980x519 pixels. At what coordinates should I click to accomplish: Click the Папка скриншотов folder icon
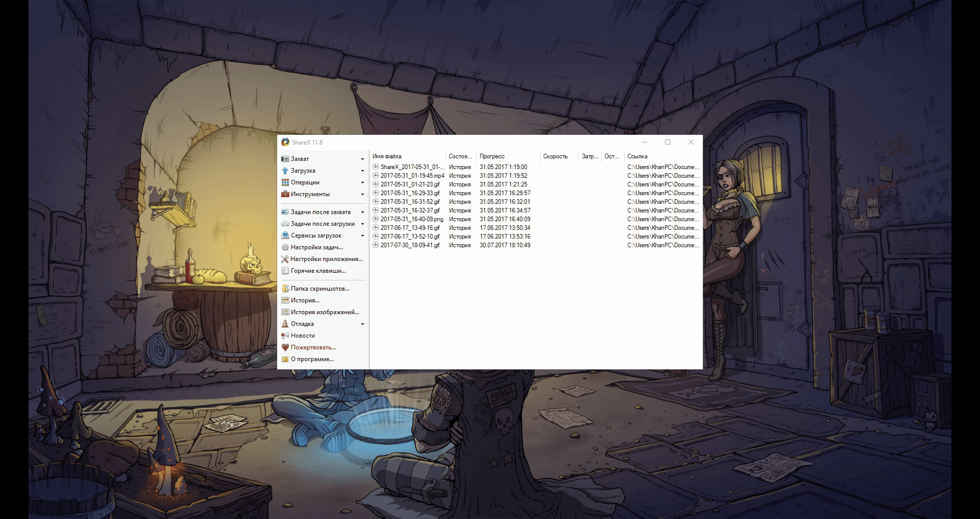285,289
